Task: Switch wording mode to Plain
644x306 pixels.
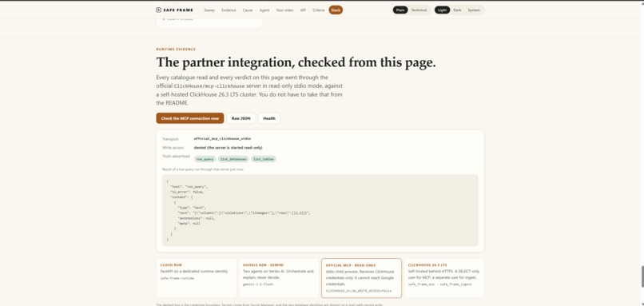Action: [x=400, y=10]
